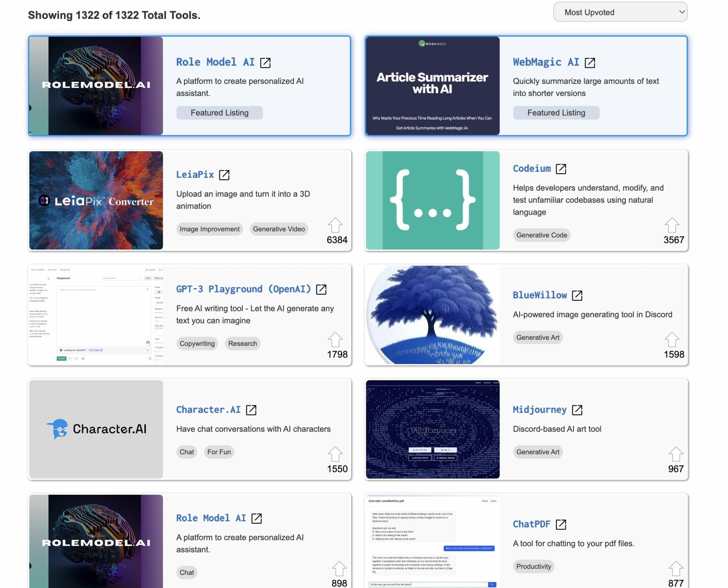Screen dimensions: 728x588
Task: Open LeiaPix using the external link icon
Action: (224, 175)
